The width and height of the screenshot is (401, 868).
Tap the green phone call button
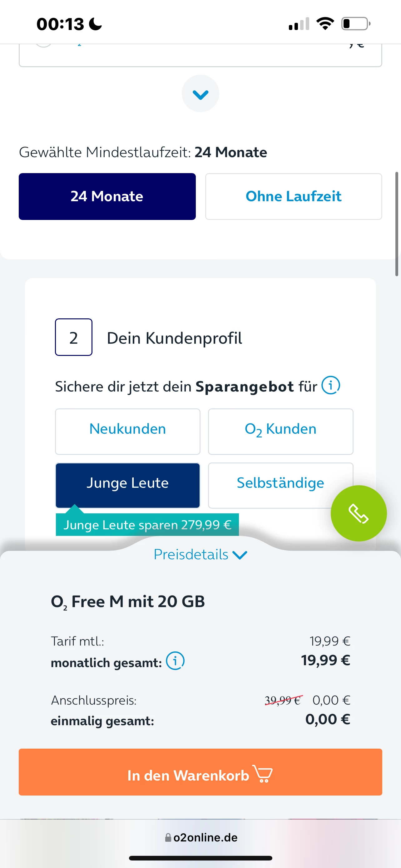tap(359, 513)
